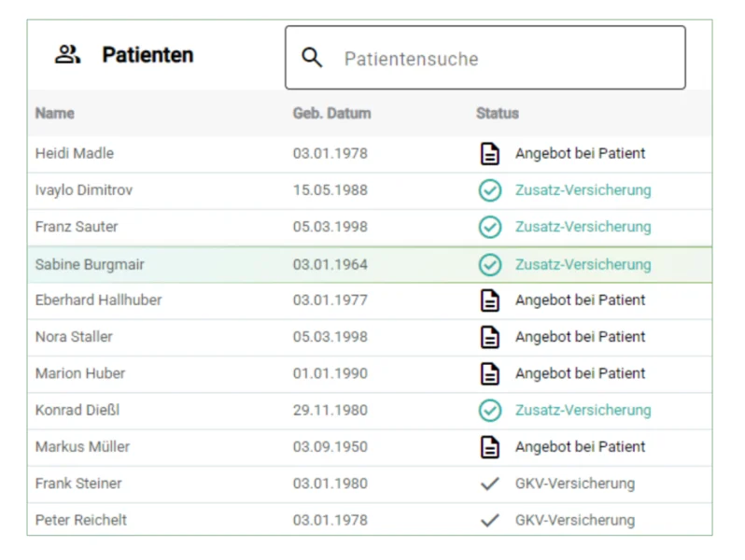Click the Status column header

point(497,113)
